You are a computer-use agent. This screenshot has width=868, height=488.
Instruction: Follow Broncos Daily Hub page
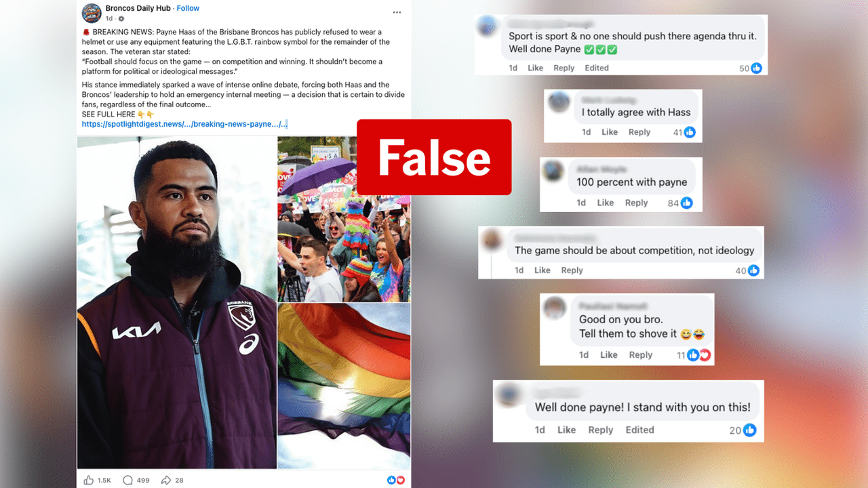188,8
